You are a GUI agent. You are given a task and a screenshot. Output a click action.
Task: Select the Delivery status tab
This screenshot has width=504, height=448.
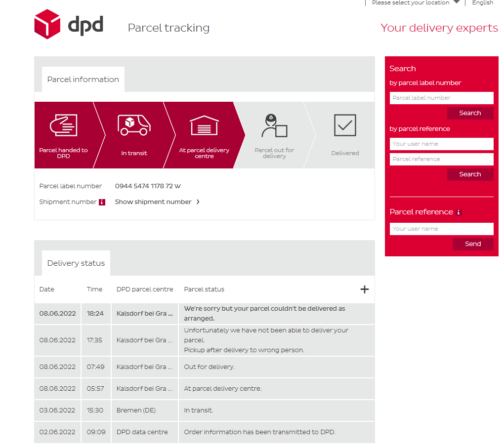point(76,263)
